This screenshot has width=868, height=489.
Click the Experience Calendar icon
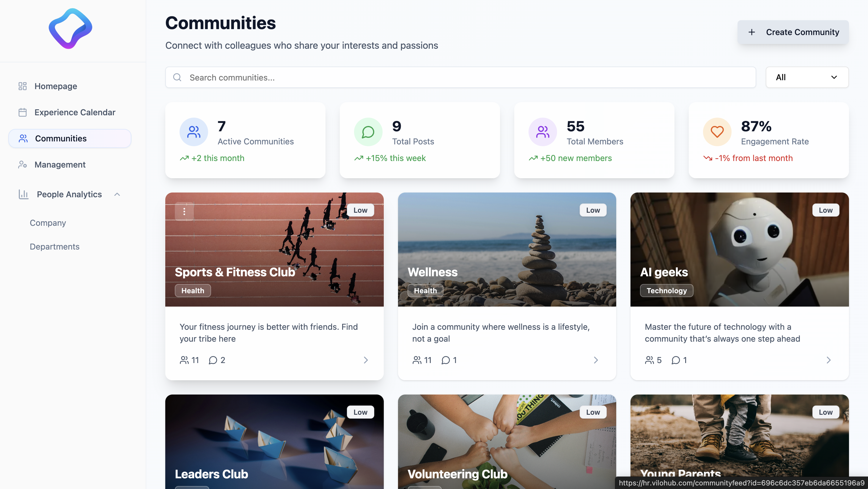[23, 112]
